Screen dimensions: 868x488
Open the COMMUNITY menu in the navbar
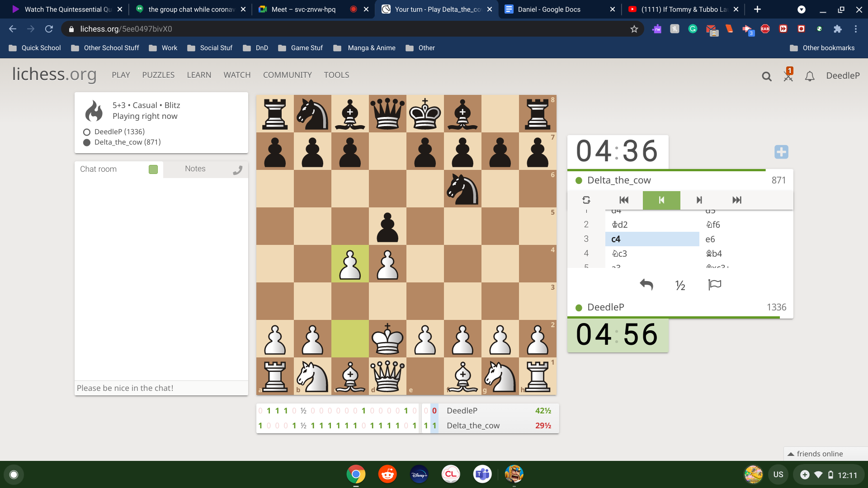click(x=288, y=75)
